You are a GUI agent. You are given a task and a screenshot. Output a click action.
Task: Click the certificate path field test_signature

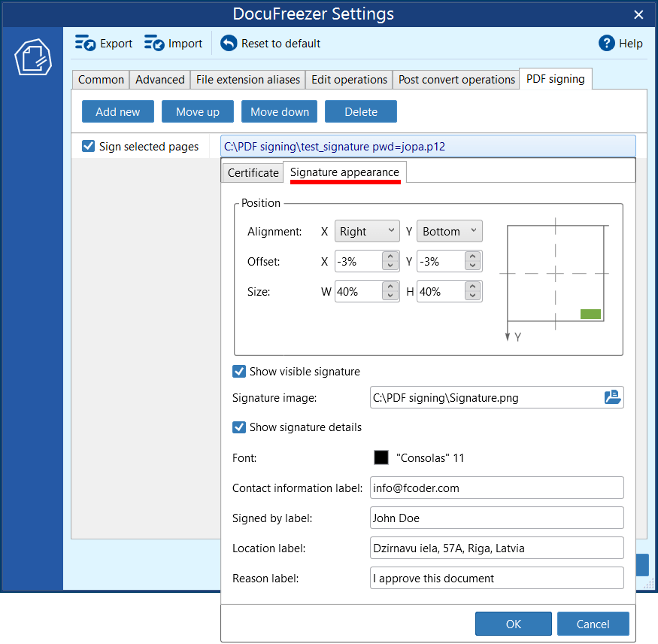428,146
